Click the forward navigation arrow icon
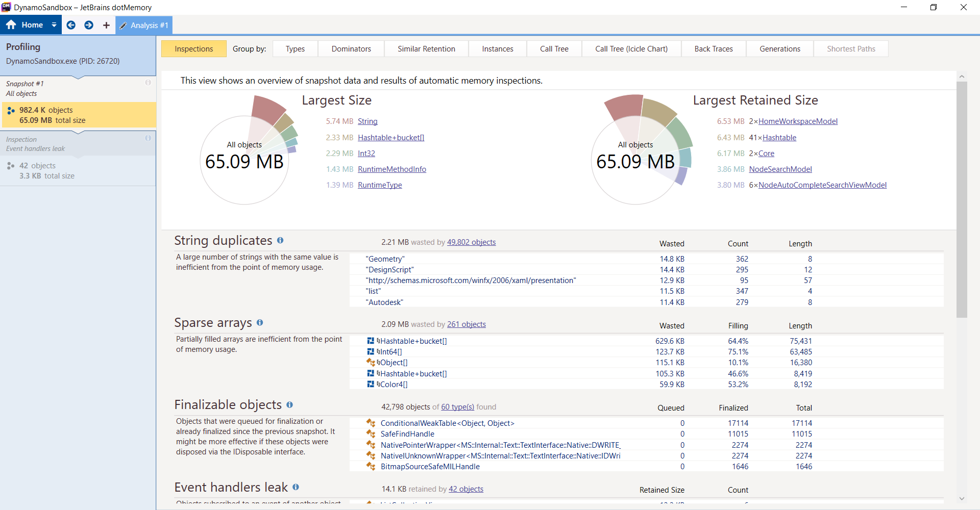The width and height of the screenshot is (980, 510). click(89, 25)
